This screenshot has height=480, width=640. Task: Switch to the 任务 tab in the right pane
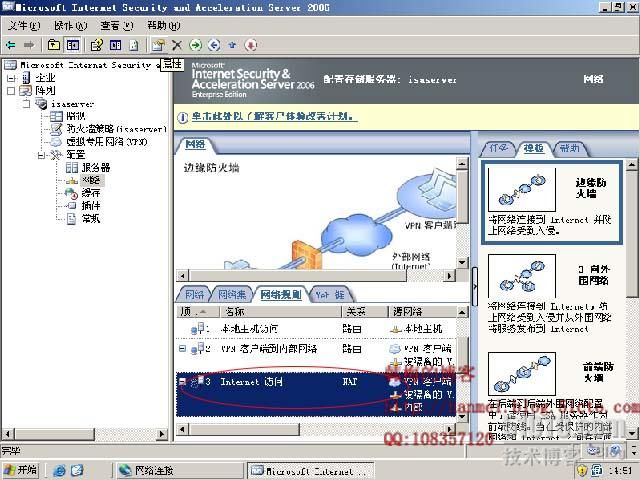tap(498, 148)
